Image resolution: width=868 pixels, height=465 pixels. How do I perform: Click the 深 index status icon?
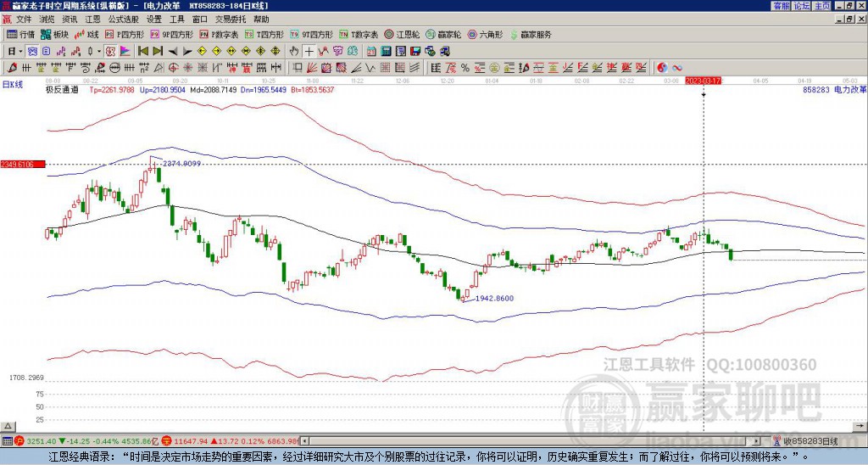(167, 441)
